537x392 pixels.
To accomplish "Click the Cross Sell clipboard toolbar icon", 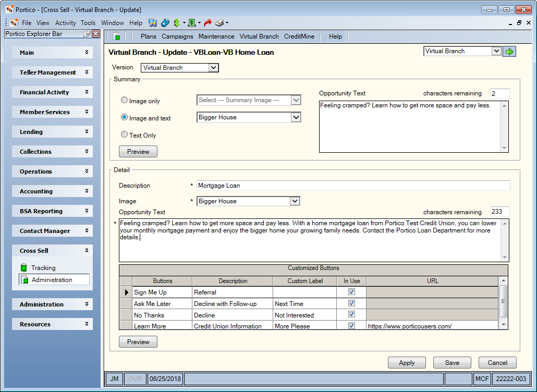I will click(116, 36).
